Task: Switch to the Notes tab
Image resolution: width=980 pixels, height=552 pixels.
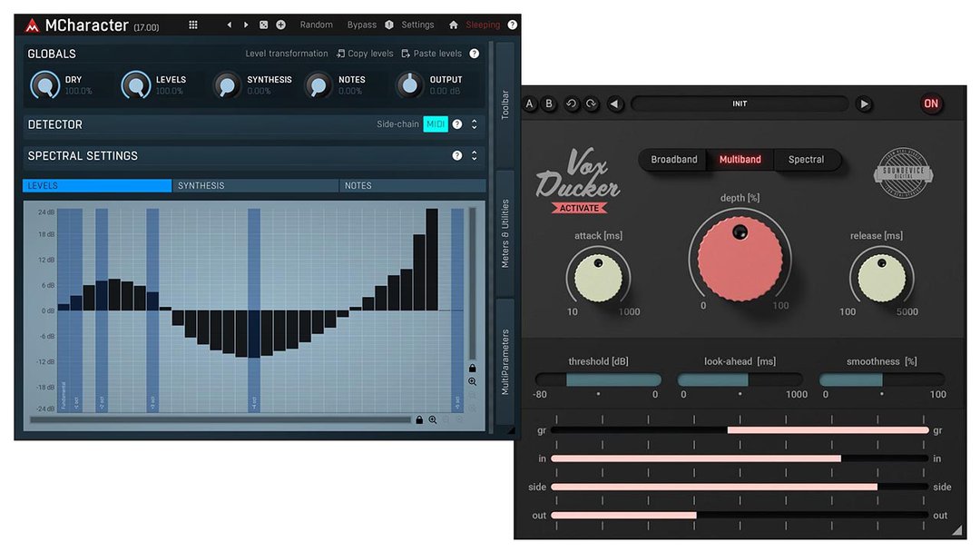Action: (412, 186)
